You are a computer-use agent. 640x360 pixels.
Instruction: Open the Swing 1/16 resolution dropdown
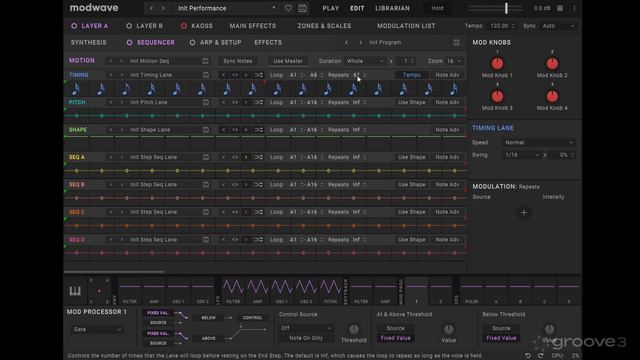(522, 155)
